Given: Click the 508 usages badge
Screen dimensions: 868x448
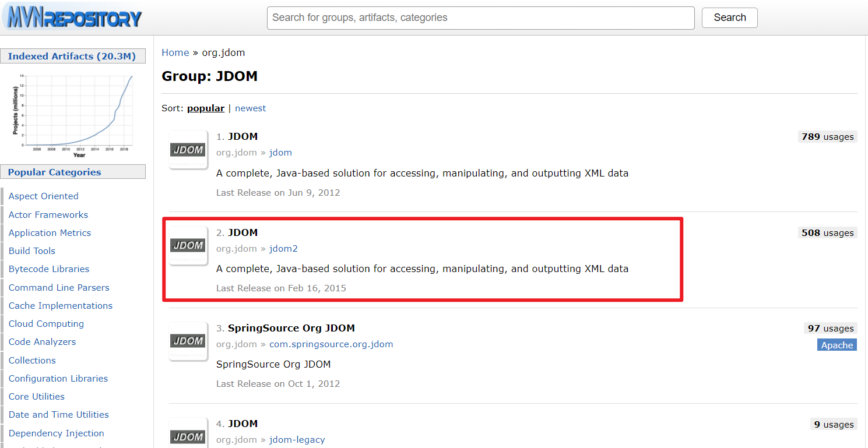Looking at the screenshot, I should point(827,232).
